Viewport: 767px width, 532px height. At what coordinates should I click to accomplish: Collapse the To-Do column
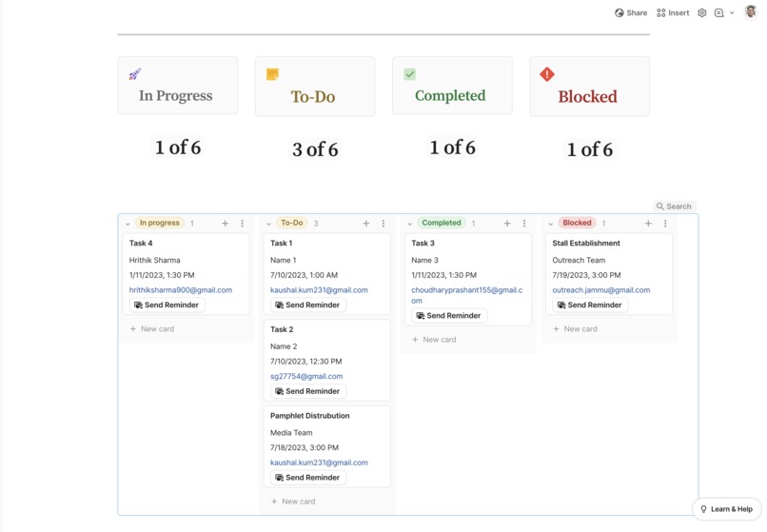pos(268,224)
